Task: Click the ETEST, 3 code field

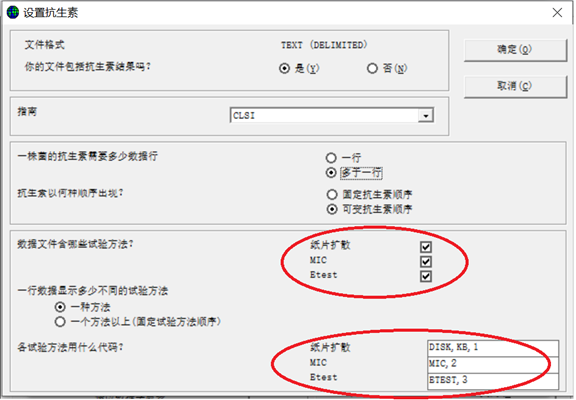Action: [x=493, y=381]
